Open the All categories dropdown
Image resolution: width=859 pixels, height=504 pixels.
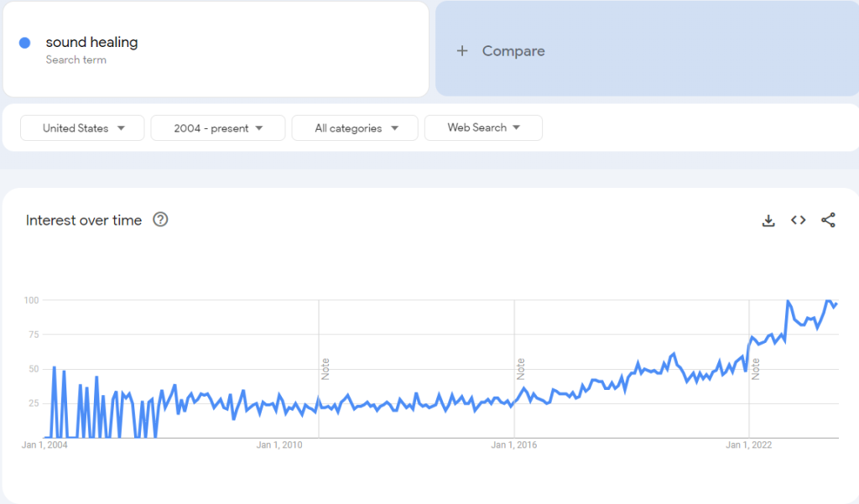355,128
